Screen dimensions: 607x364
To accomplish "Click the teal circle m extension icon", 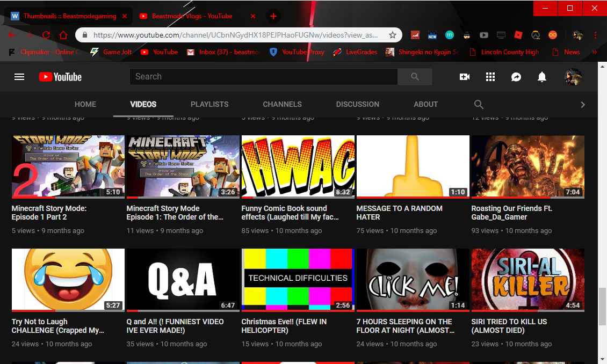I will (x=450, y=35).
